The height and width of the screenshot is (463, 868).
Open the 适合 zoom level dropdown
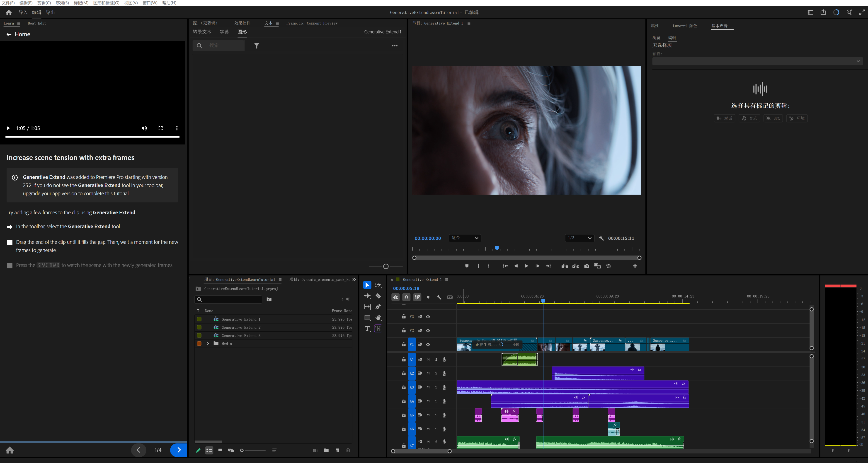(465, 238)
